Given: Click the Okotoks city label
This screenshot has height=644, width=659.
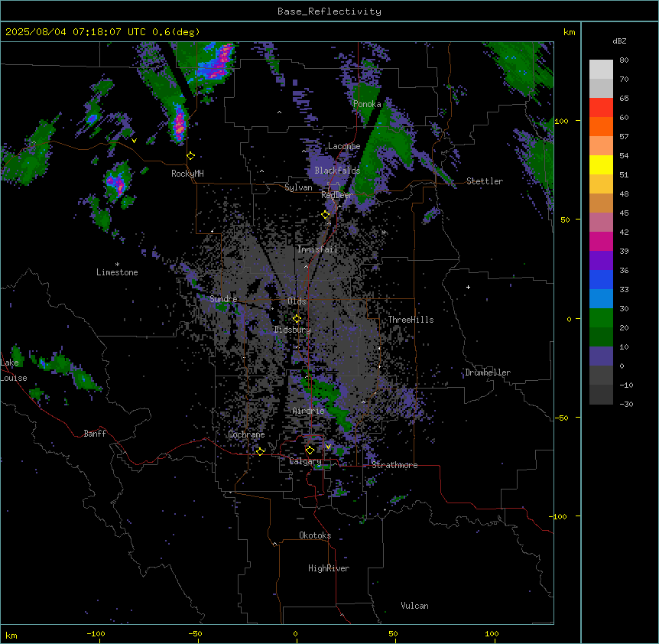Looking at the screenshot, I should pyautogui.click(x=315, y=535).
